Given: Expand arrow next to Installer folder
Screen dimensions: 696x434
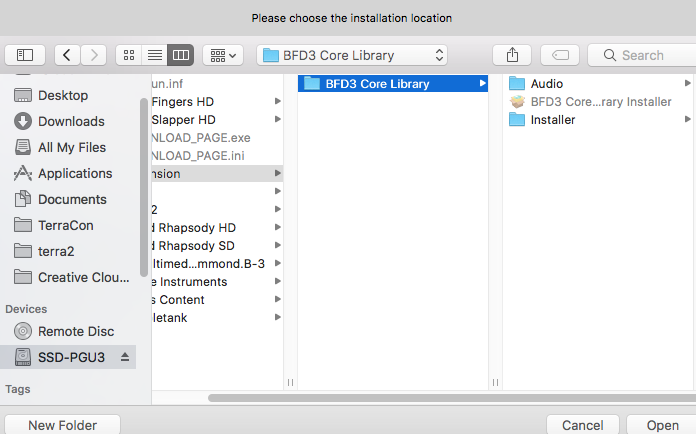Looking at the screenshot, I should [x=687, y=119].
